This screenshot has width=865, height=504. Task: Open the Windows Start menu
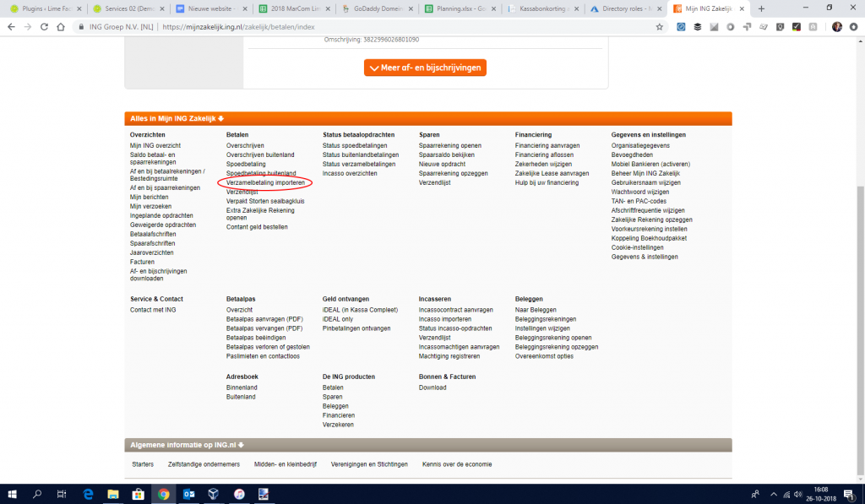tap(13, 494)
